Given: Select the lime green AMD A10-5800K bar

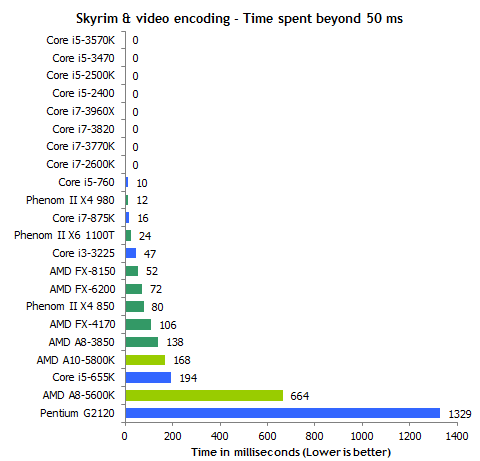Looking at the screenshot, I should point(145,360).
